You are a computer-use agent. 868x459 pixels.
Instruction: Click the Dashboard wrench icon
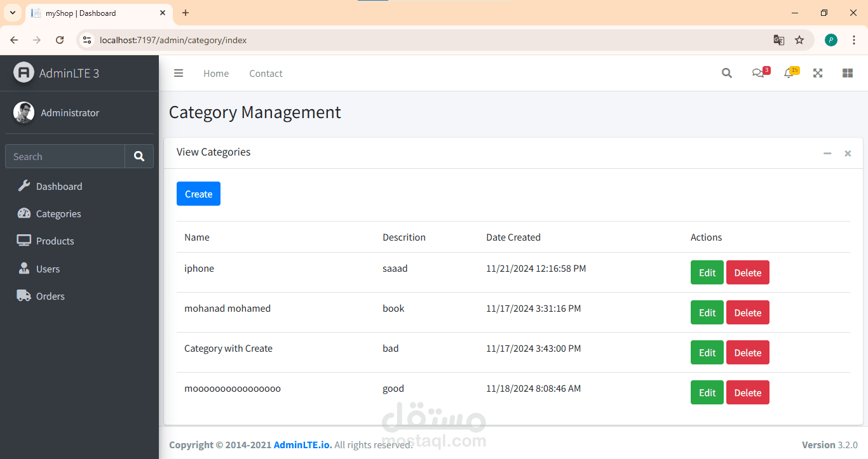[x=24, y=186]
